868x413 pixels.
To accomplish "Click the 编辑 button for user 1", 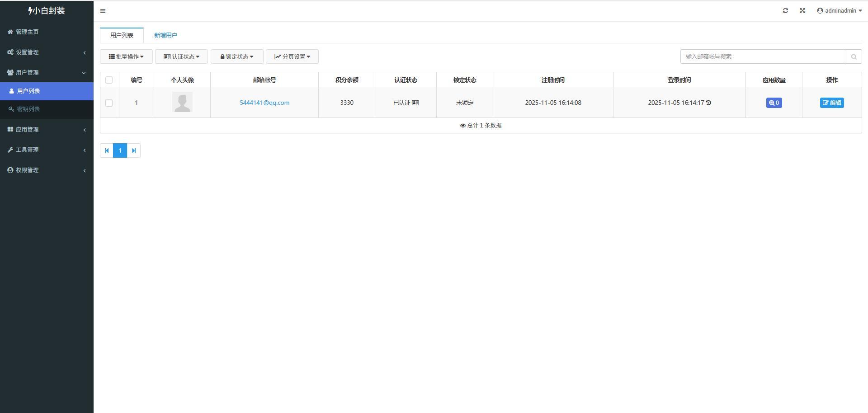I will (831, 103).
